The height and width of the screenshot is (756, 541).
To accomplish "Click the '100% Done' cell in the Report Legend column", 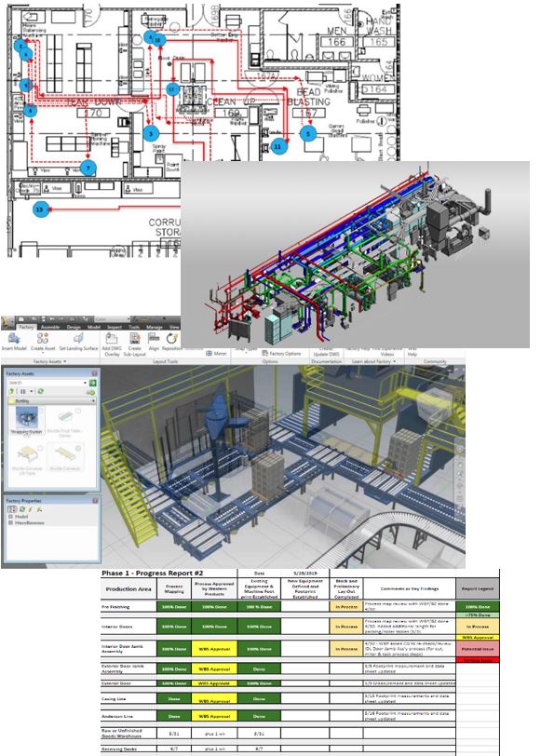I will click(x=478, y=606).
